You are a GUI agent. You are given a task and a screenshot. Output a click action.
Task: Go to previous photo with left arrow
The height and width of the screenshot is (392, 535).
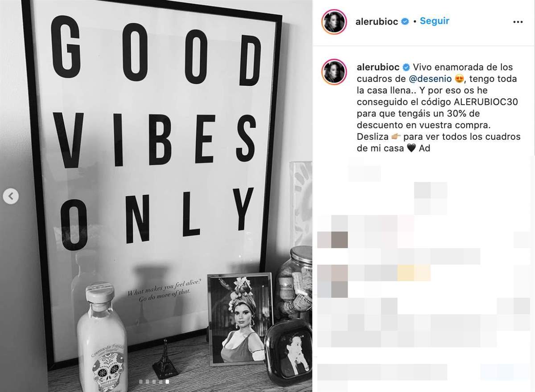[11, 196]
